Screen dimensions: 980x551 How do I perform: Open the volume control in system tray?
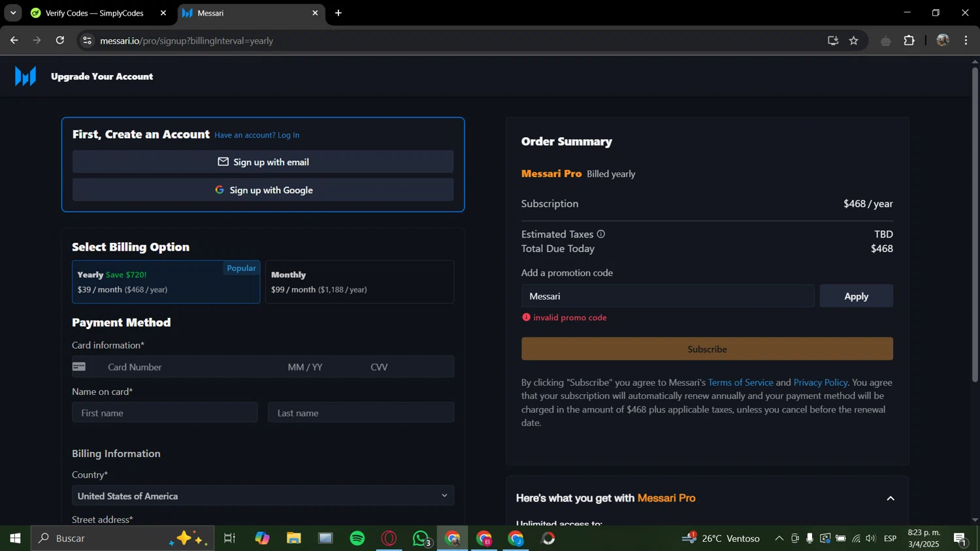coord(870,539)
